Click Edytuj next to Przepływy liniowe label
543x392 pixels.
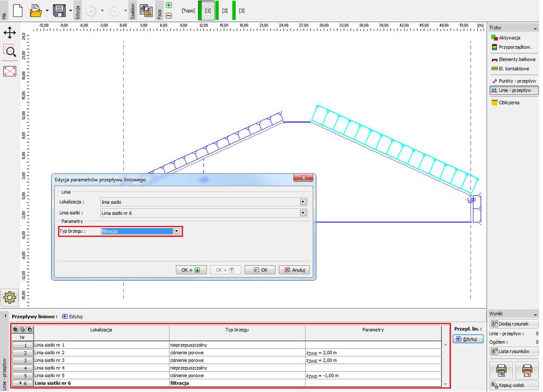(72, 317)
